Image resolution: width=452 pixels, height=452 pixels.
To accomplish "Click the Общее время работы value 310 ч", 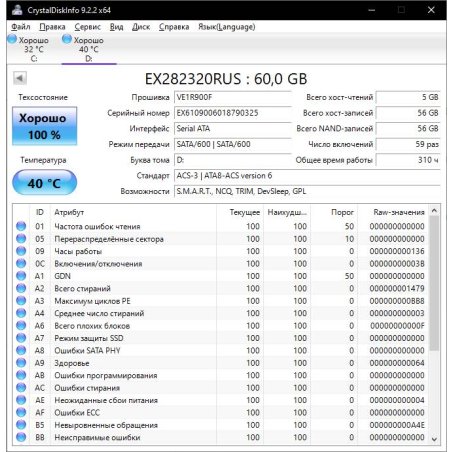I will [408, 160].
